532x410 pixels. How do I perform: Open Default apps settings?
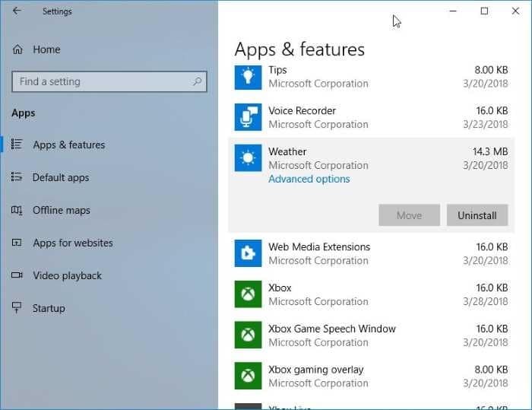(60, 177)
